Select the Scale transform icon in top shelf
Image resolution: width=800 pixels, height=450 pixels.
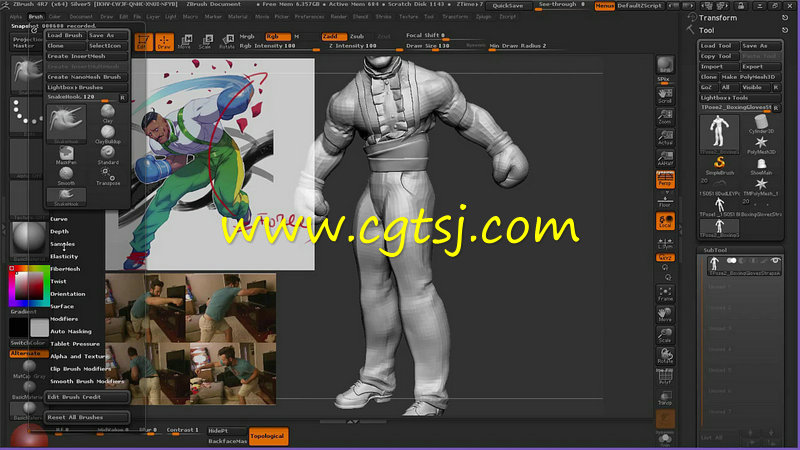pos(206,42)
